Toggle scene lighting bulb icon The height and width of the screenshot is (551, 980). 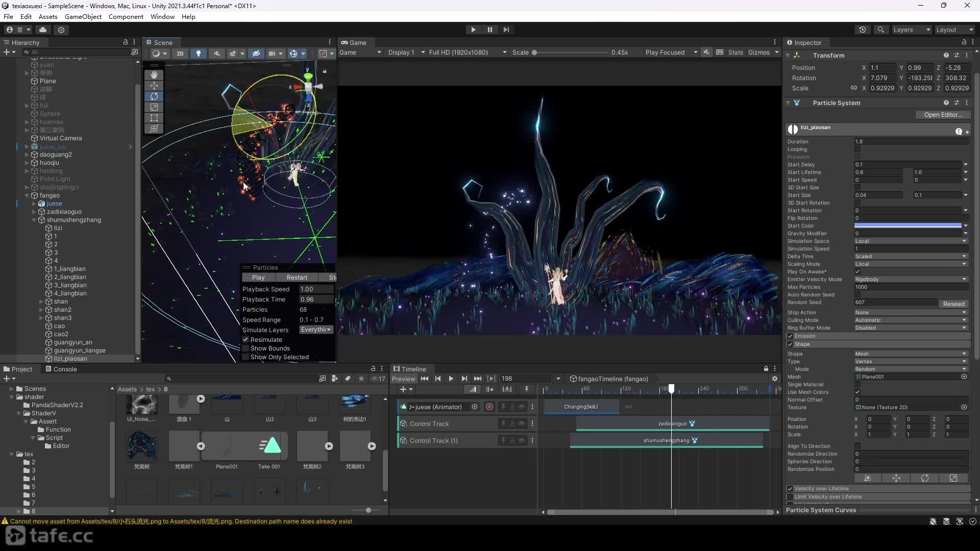coord(199,53)
